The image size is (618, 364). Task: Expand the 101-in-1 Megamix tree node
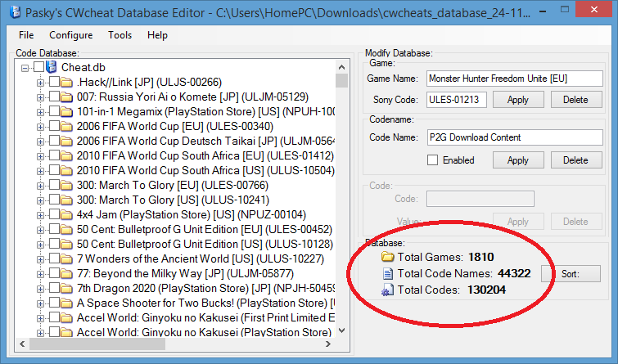click(41, 111)
